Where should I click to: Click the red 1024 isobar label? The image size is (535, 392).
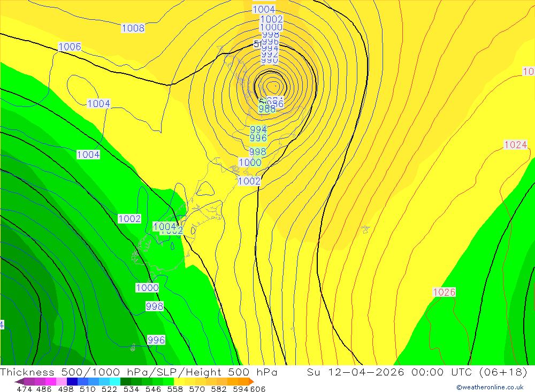[516, 144]
